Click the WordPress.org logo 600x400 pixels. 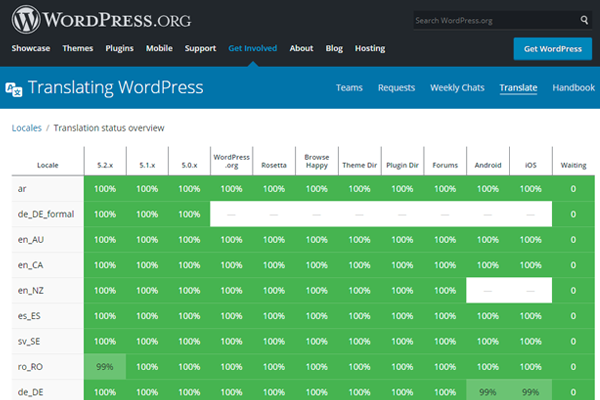(x=101, y=20)
